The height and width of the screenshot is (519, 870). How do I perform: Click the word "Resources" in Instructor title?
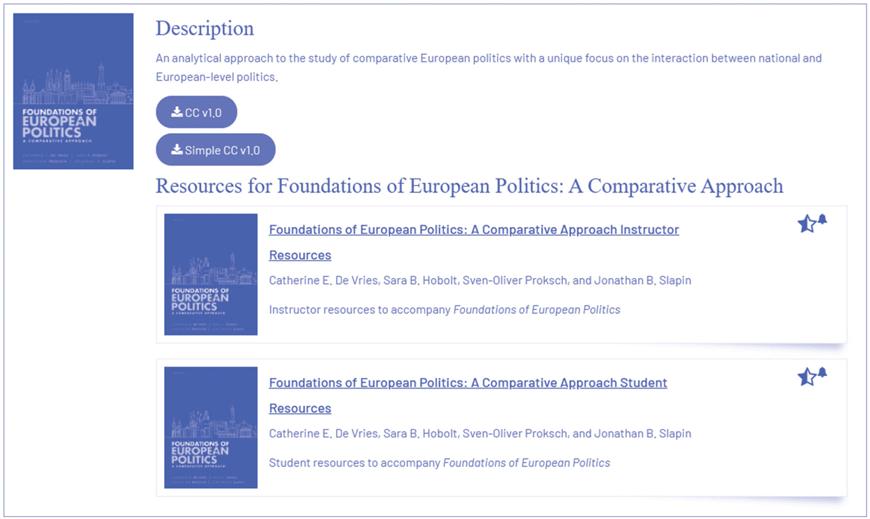(x=300, y=255)
